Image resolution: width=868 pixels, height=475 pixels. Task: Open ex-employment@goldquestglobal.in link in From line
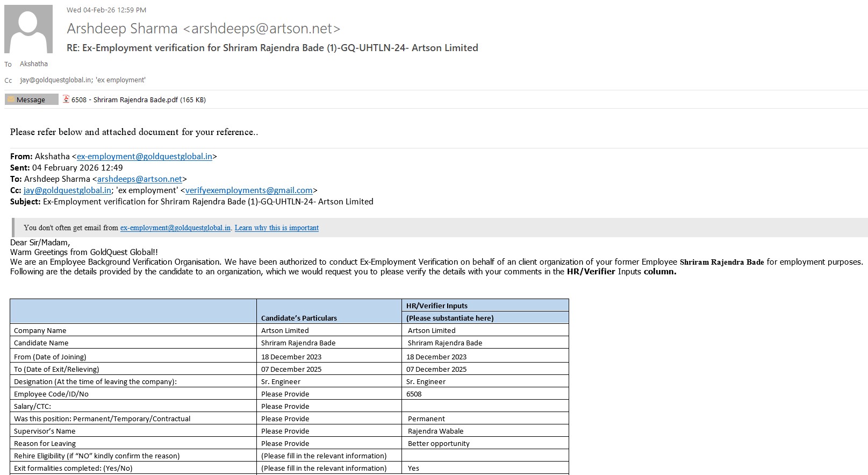click(144, 157)
